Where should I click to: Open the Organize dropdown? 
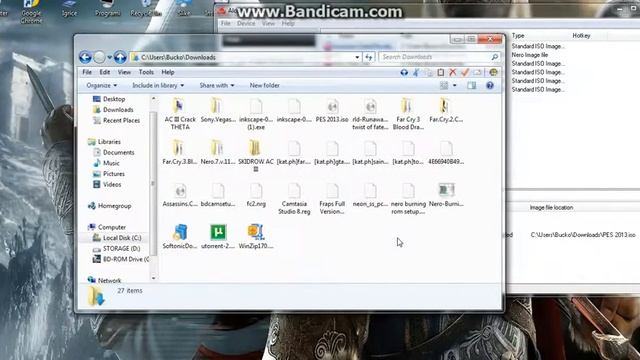click(102, 85)
